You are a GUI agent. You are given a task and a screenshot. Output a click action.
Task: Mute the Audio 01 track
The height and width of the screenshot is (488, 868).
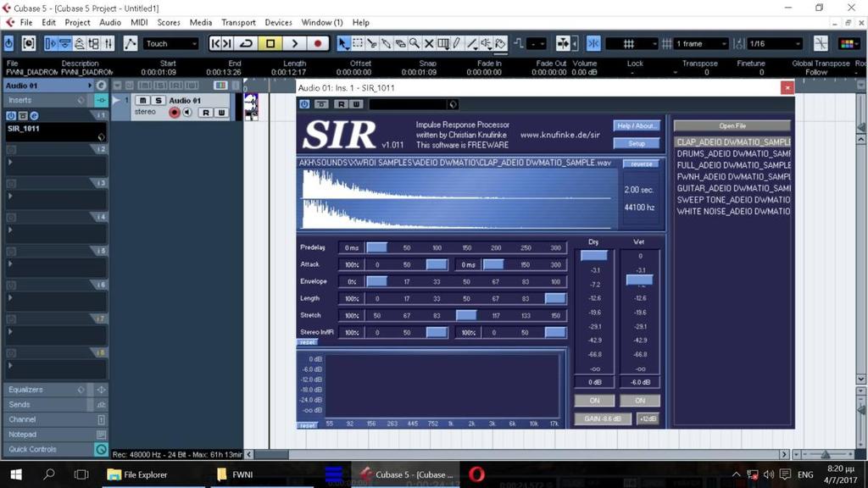[142, 100]
